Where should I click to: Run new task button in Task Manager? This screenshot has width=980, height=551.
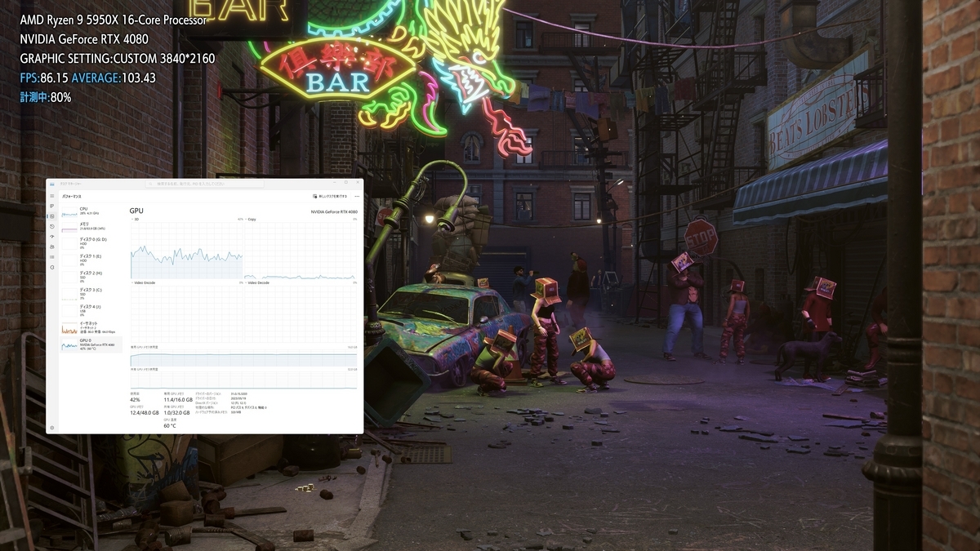330,196
